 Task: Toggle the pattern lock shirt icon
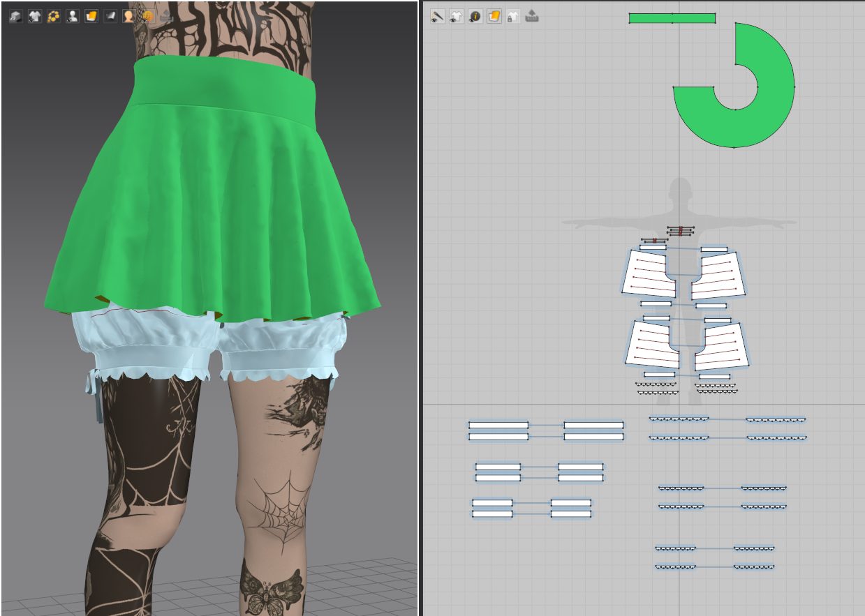(512, 16)
